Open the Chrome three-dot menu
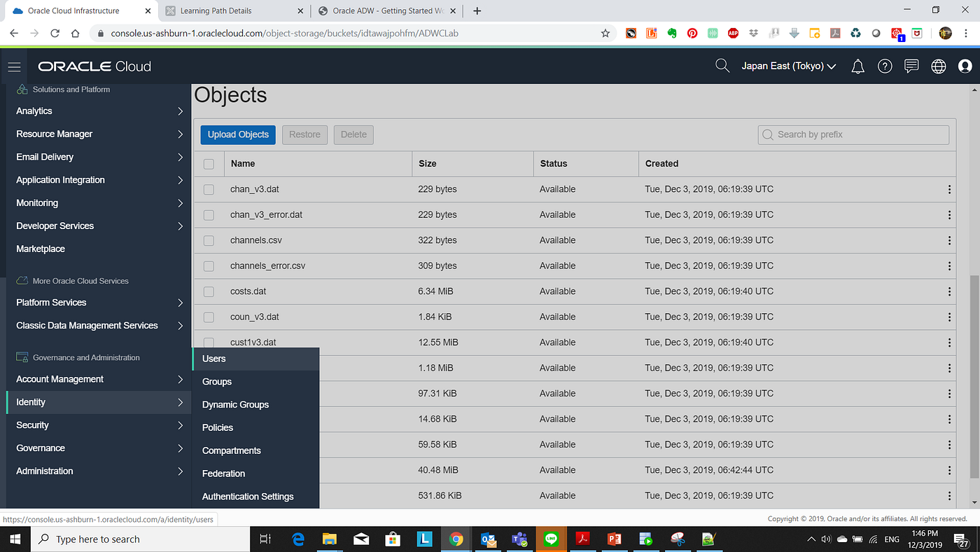 (x=967, y=33)
